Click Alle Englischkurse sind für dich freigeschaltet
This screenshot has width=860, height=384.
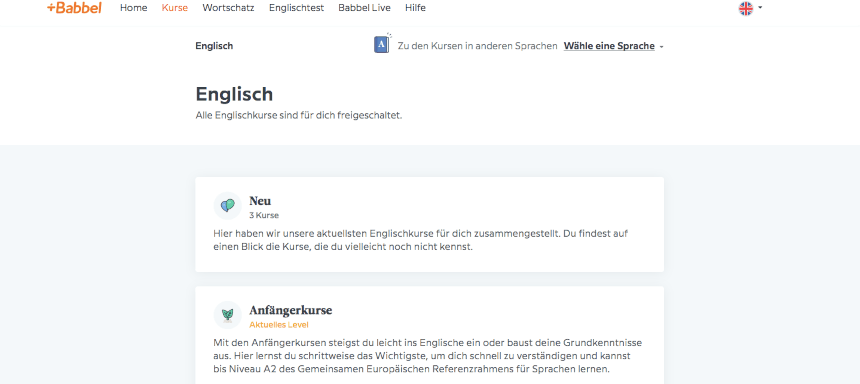point(299,116)
